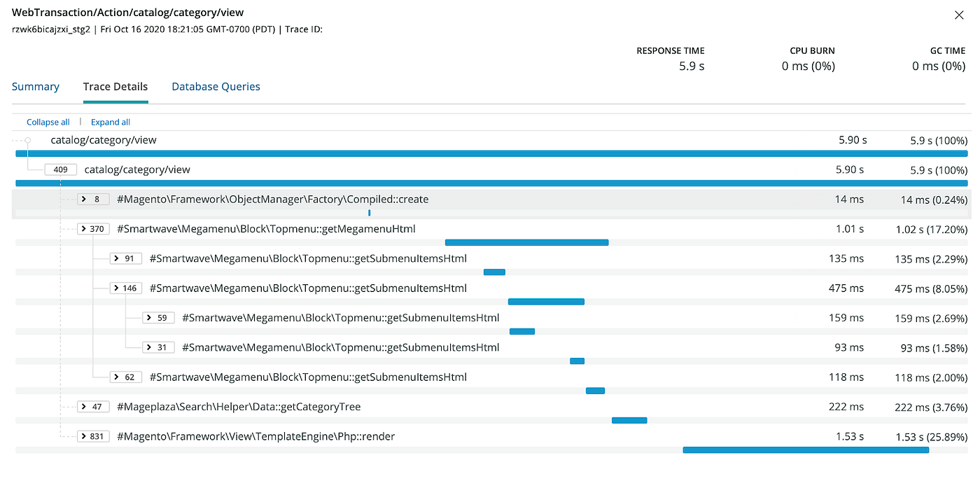Click the GC TIME 0 ms (0%) metric

coord(939,59)
